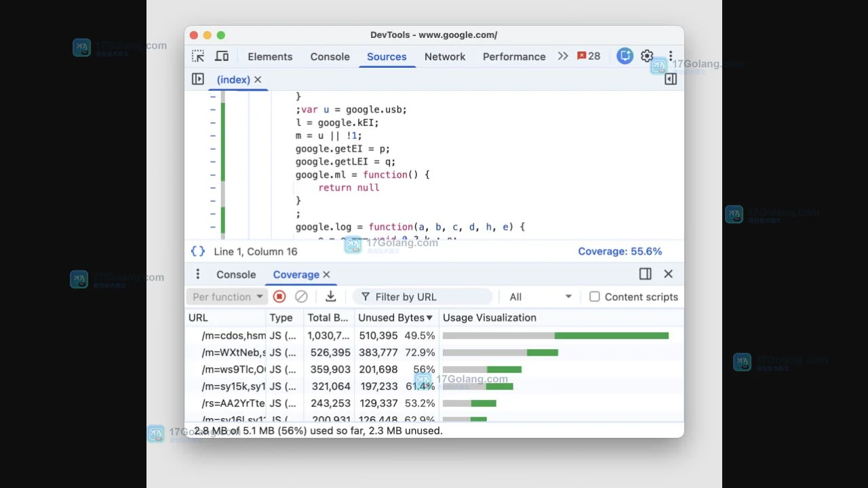Click the 129,337 unused bytes cell

(378, 403)
